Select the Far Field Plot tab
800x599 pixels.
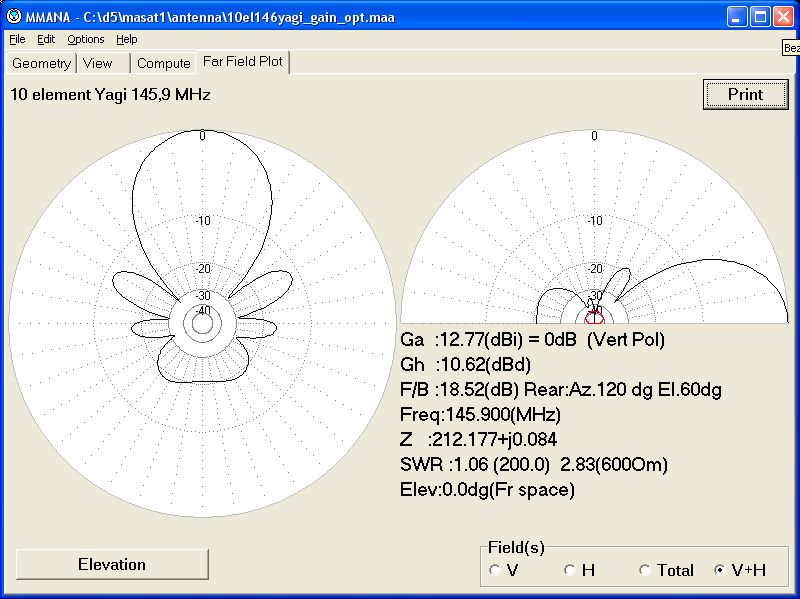click(243, 62)
